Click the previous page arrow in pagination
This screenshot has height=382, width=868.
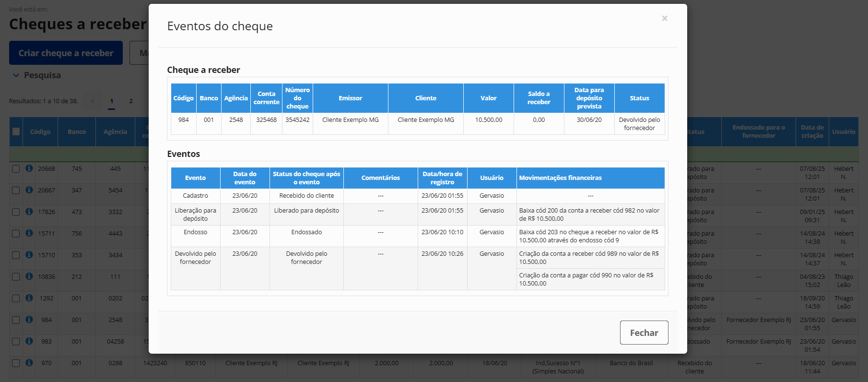click(x=93, y=101)
